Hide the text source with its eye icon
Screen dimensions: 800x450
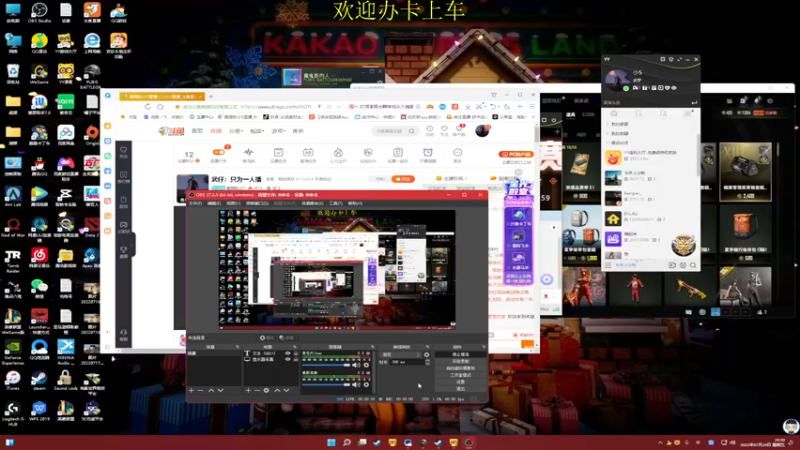288,353
